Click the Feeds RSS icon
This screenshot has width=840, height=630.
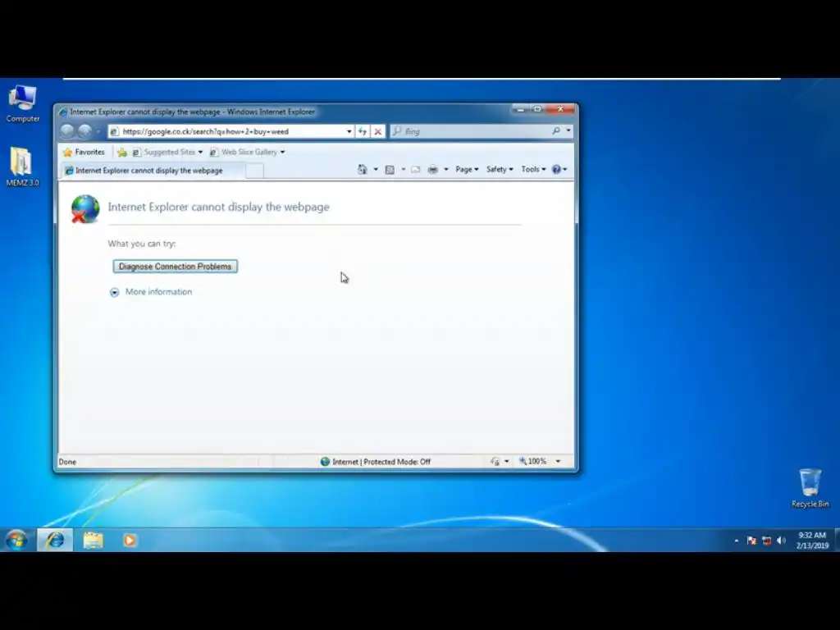[390, 169]
